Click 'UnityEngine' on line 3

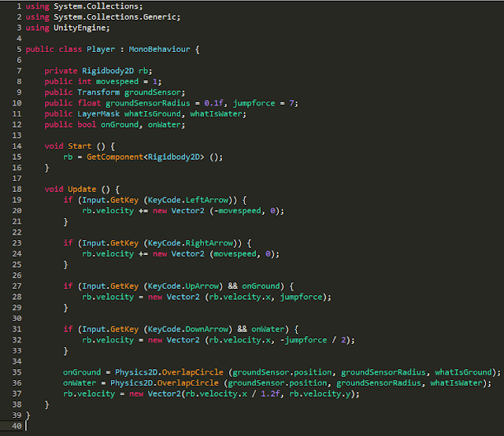[x=80, y=28]
